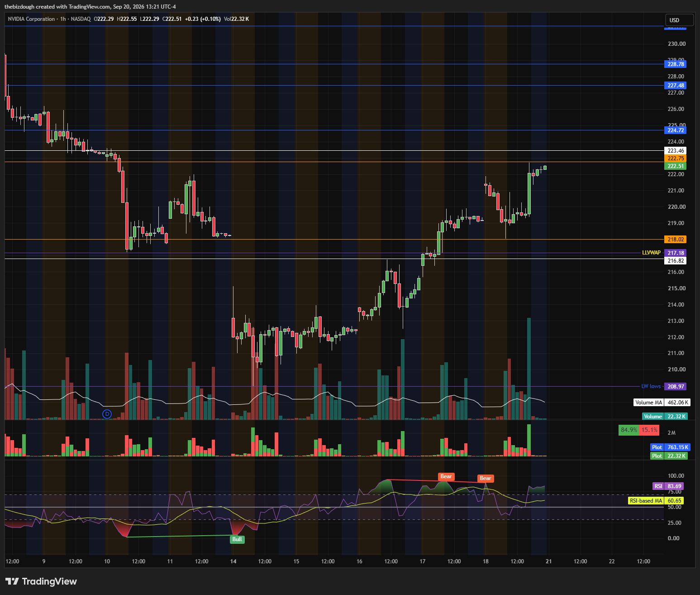The height and width of the screenshot is (595, 700).
Task: Click the date 14 on time axis
Action: (233, 561)
